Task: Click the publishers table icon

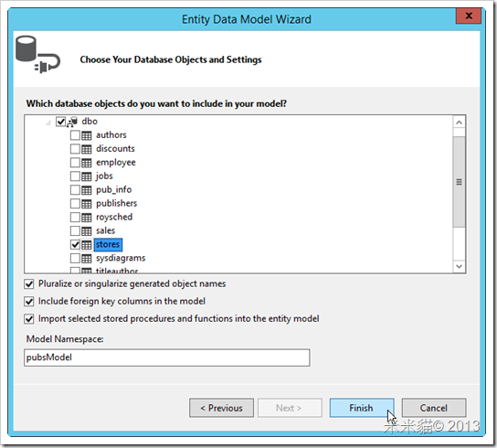Action: (x=86, y=204)
